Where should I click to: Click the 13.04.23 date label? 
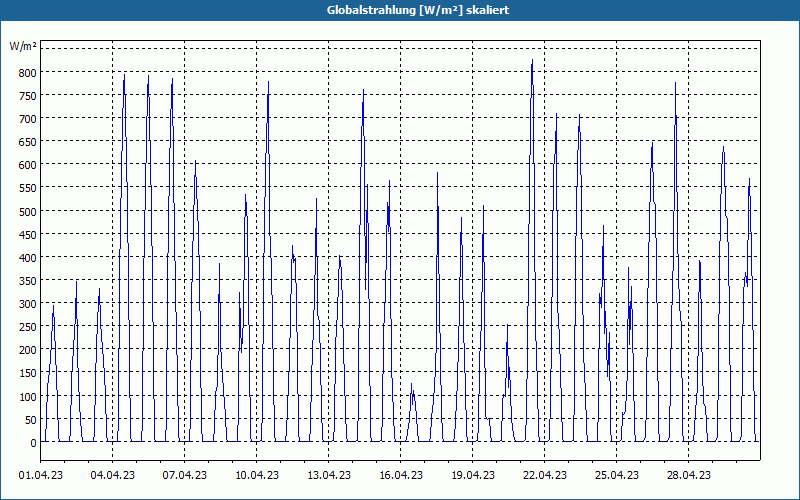329,476
